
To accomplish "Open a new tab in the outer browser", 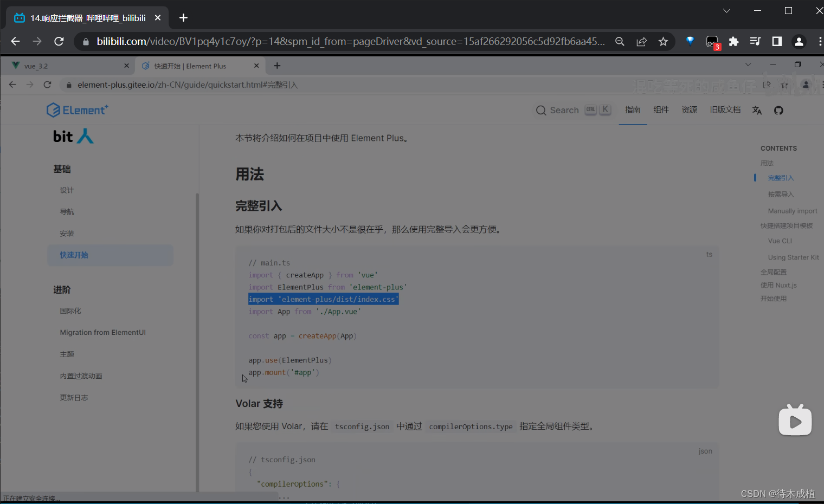I will click(x=183, y=18).
